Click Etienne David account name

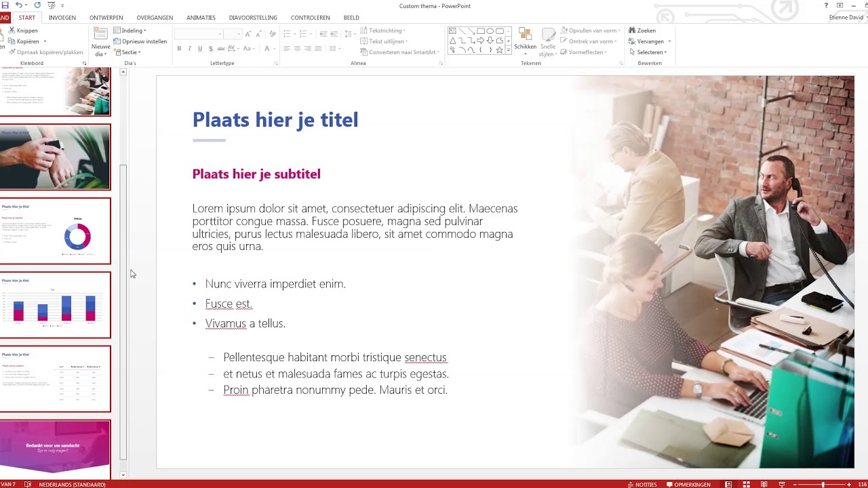846,18
